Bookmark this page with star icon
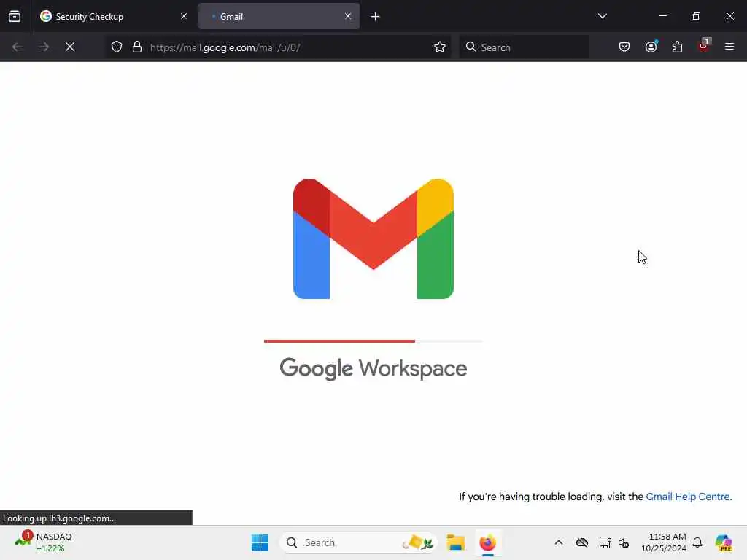The height and width of the screenshot is (560, 747). 440,47
